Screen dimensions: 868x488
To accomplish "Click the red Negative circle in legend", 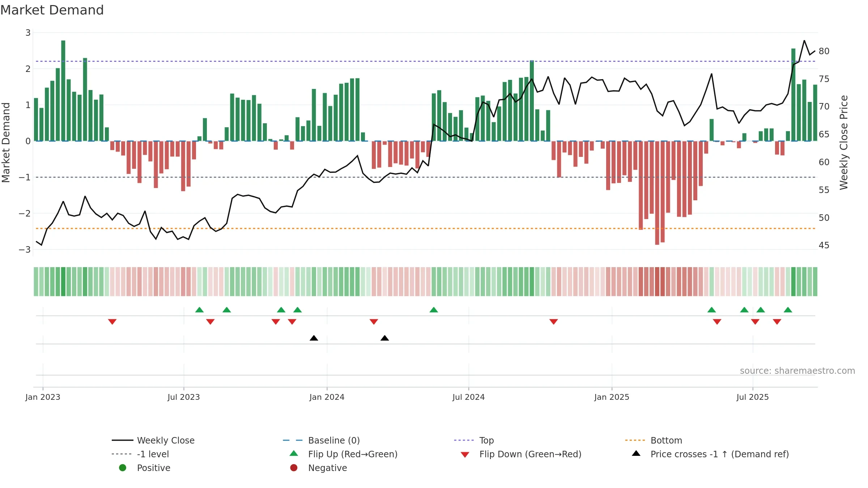I will point(294,468).
